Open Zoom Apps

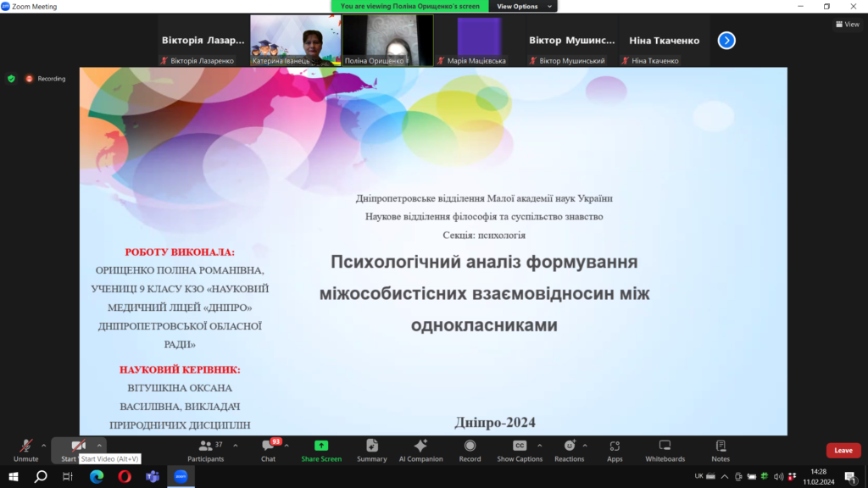pyautogui.click(x=615, y=451)
